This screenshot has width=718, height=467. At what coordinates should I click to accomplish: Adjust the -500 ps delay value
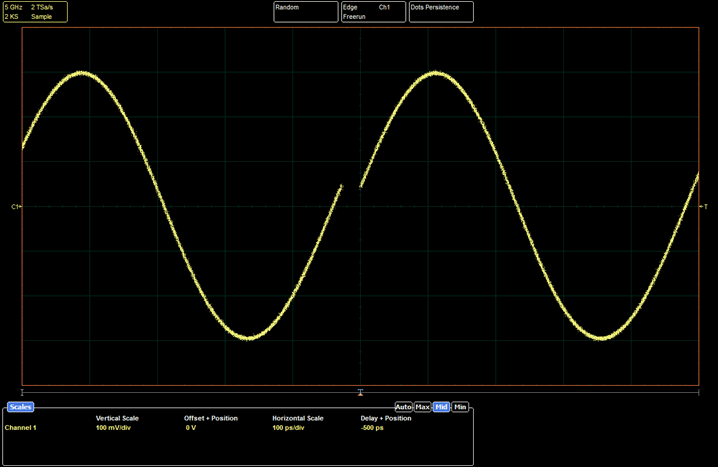pos(372,428)
